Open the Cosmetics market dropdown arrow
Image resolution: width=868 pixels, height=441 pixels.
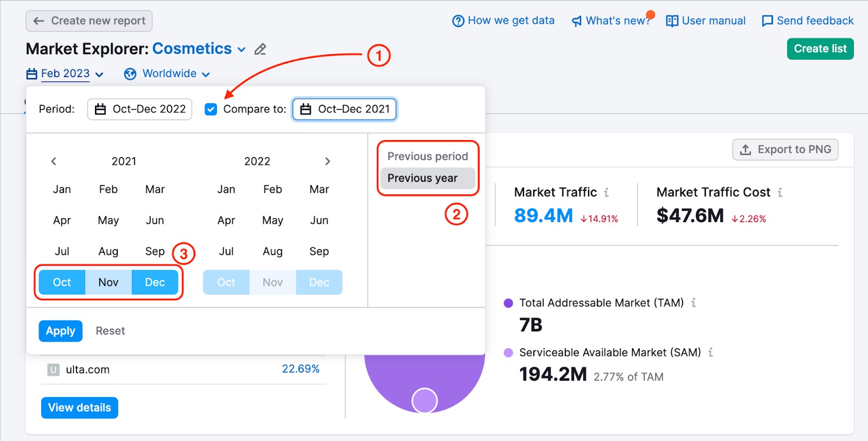[x=241, y=49]
